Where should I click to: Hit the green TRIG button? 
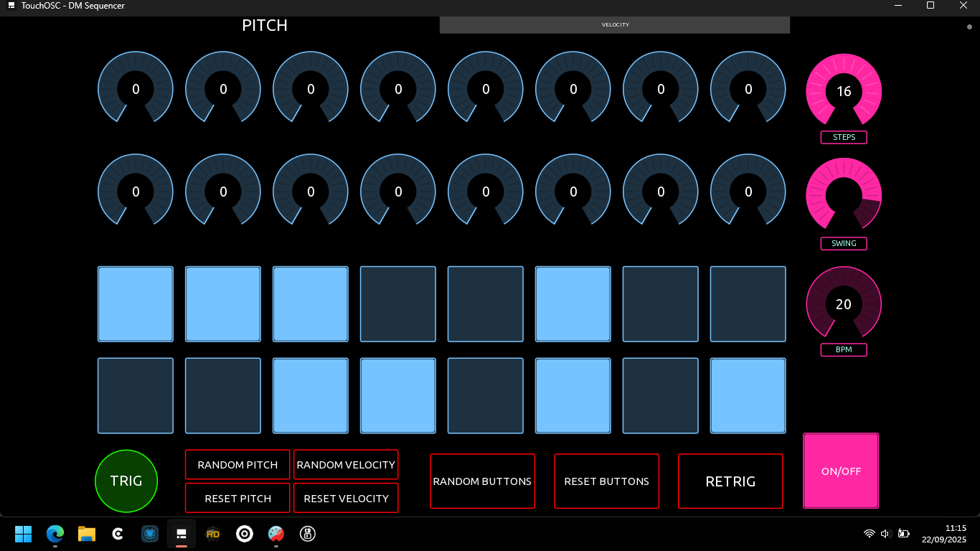tap(126, 481)
